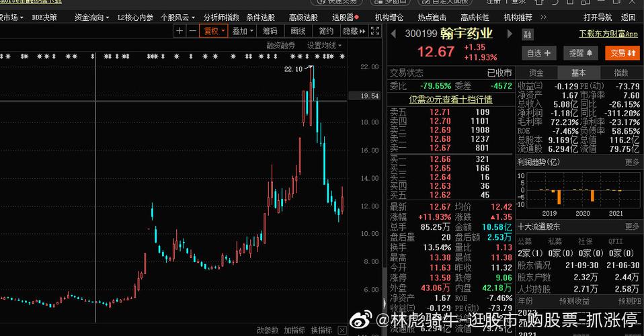Image resolution: width=644 pixels, height=336 pixels.
Task: Click 换指标 below chart
Action: pos(321,330)
